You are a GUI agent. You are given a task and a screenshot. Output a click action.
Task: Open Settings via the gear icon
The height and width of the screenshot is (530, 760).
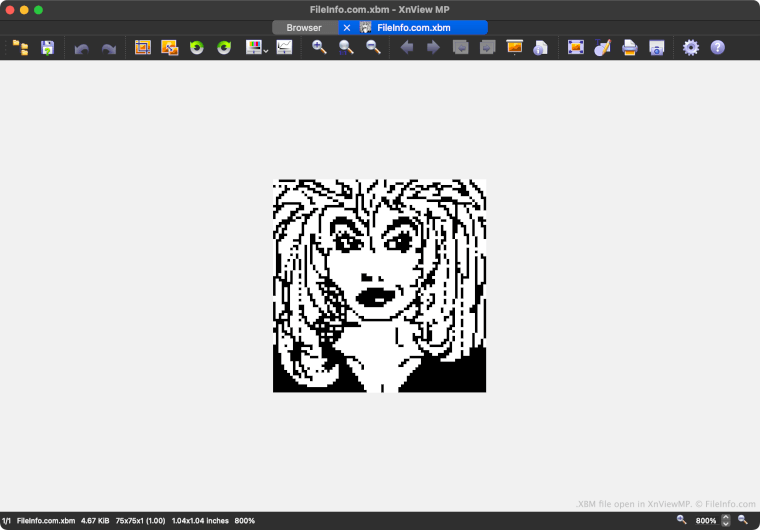690,47
